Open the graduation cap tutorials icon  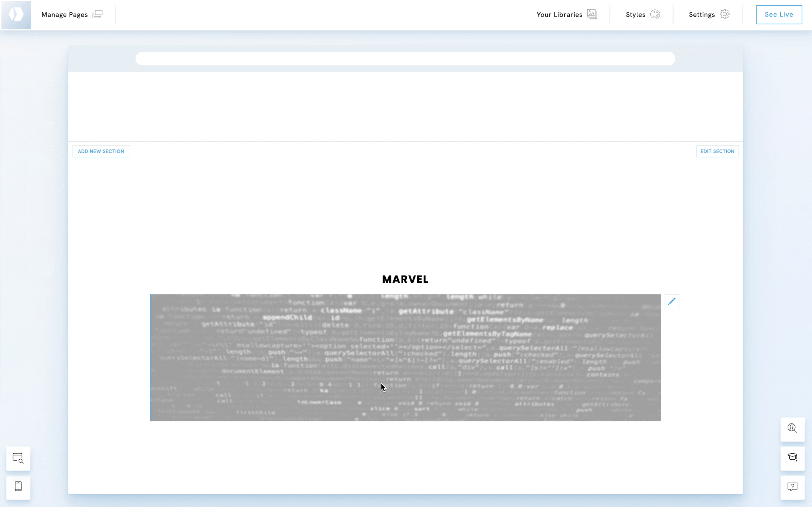[x=792, y=458]
